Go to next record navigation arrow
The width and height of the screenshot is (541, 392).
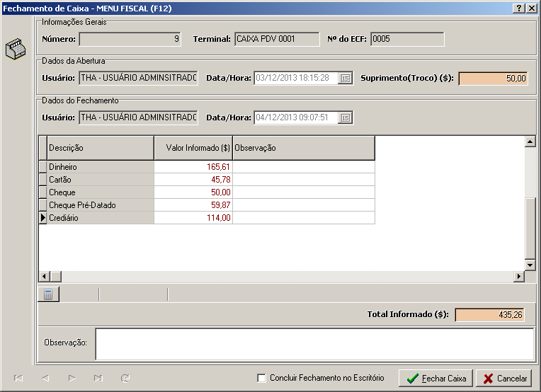click(x=72, y=379)
